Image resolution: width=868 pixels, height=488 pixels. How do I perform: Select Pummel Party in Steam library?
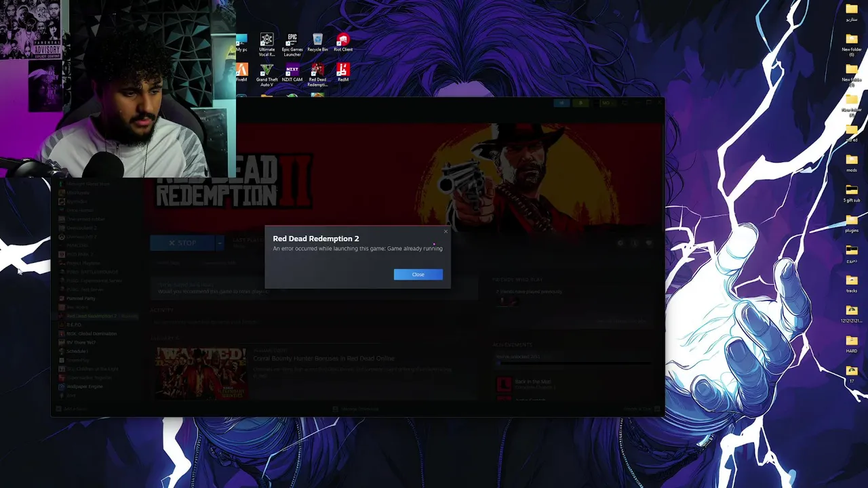(81, 298)
